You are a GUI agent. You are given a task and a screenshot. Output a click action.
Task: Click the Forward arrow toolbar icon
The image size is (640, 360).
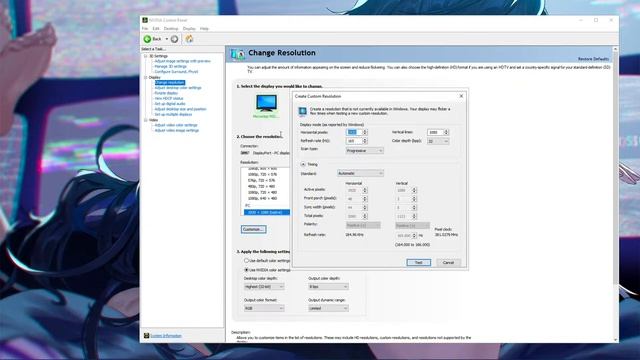(174, 39)
